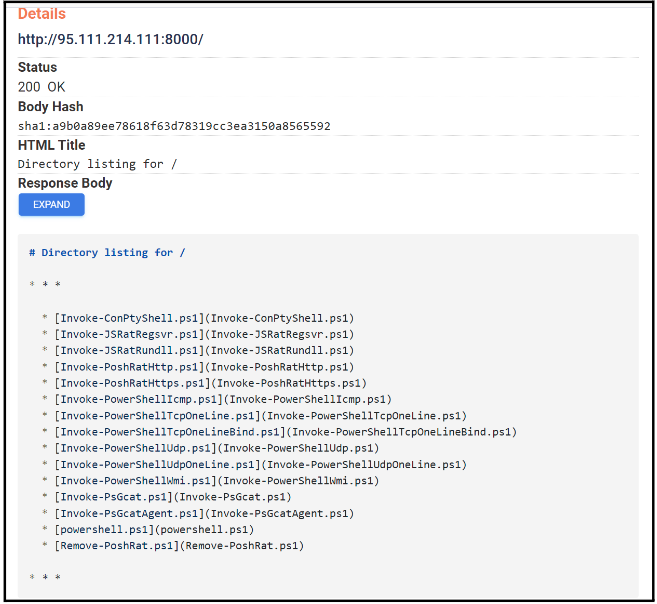Image resolution: width=657 pixels, height=604 pixels.
Task: Select the Invoke-PowerShellWmi.ps1 line
Action: [x=211, y=481]
